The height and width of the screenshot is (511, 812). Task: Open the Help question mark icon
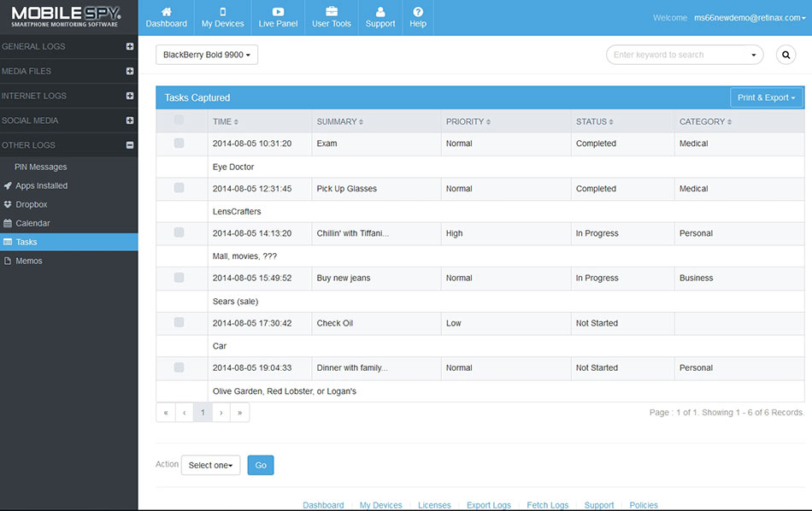click(418, 12)
